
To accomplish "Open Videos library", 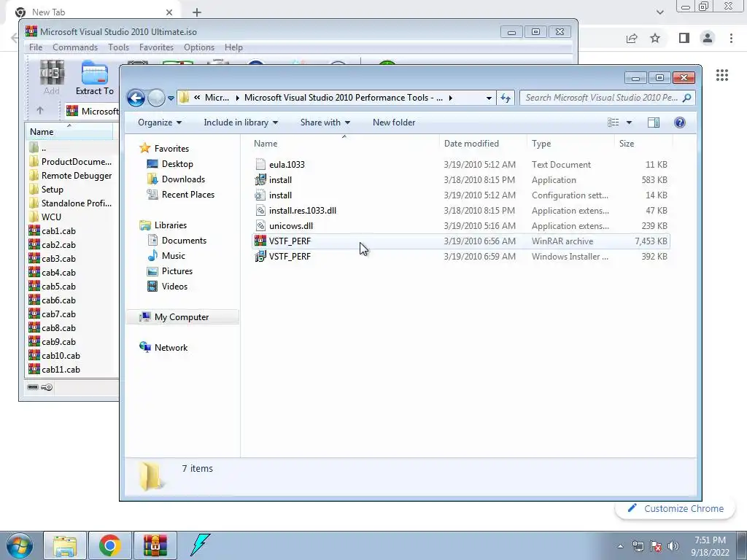I will [168, 286].
